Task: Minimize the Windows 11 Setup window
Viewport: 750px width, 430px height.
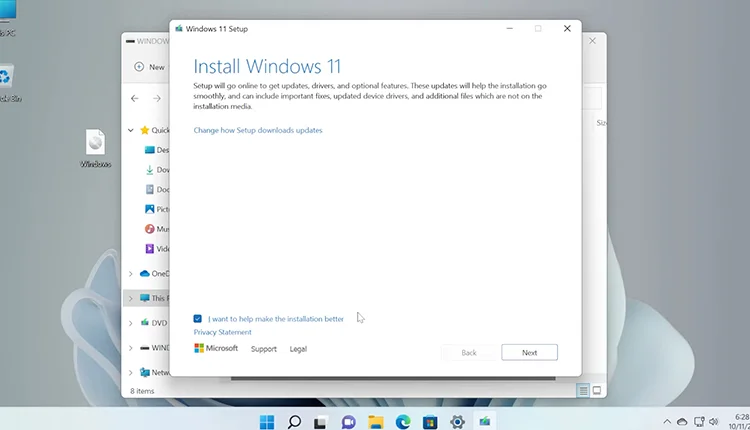Action: click(509, 29)
